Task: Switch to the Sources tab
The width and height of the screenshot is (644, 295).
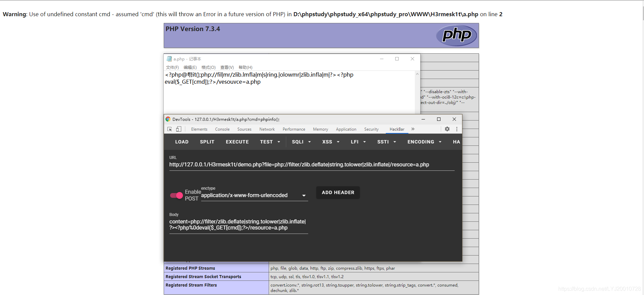Action: 244,129
